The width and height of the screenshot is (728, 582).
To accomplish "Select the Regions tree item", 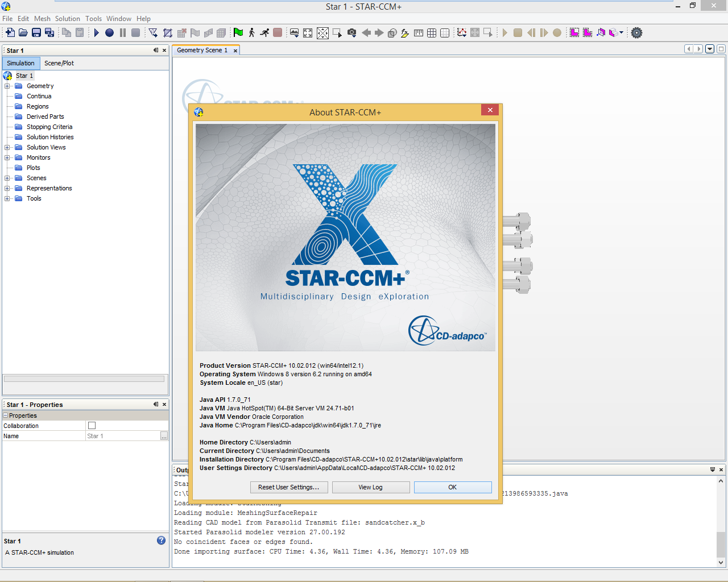I will (38, 107).
